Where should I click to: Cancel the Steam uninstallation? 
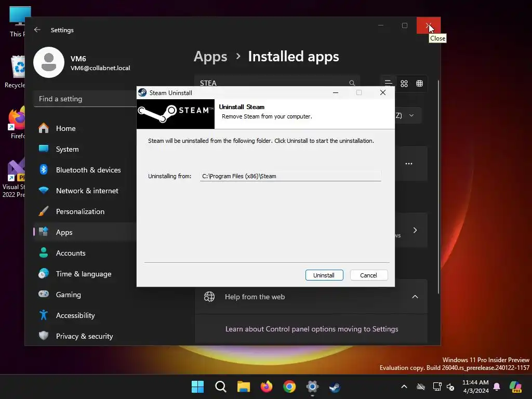tap(368, 275)
